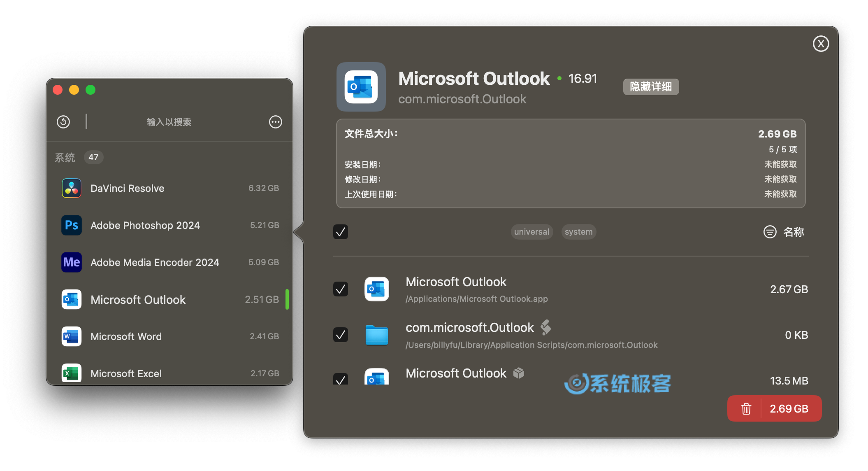Viewport: 868px width, 471px height.
Task: Select Microsoft Outlook 2.51 GB row
Action: coord(169,299)
